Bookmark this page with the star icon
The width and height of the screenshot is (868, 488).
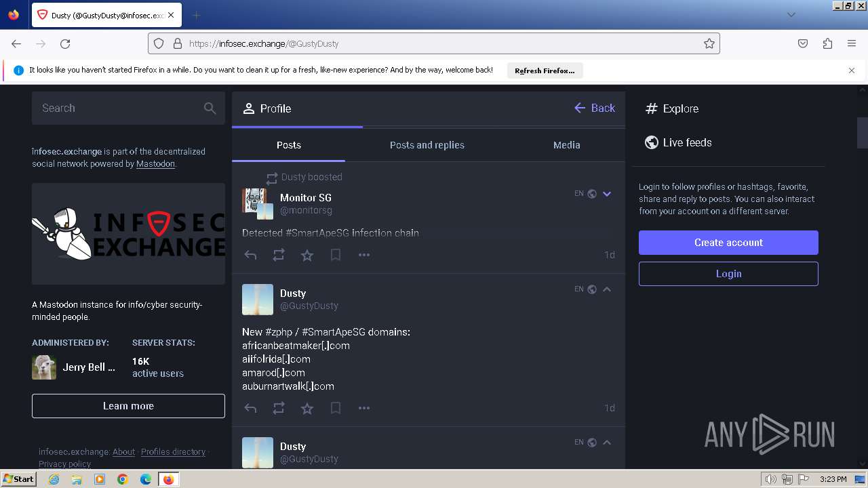coord(709,43)
